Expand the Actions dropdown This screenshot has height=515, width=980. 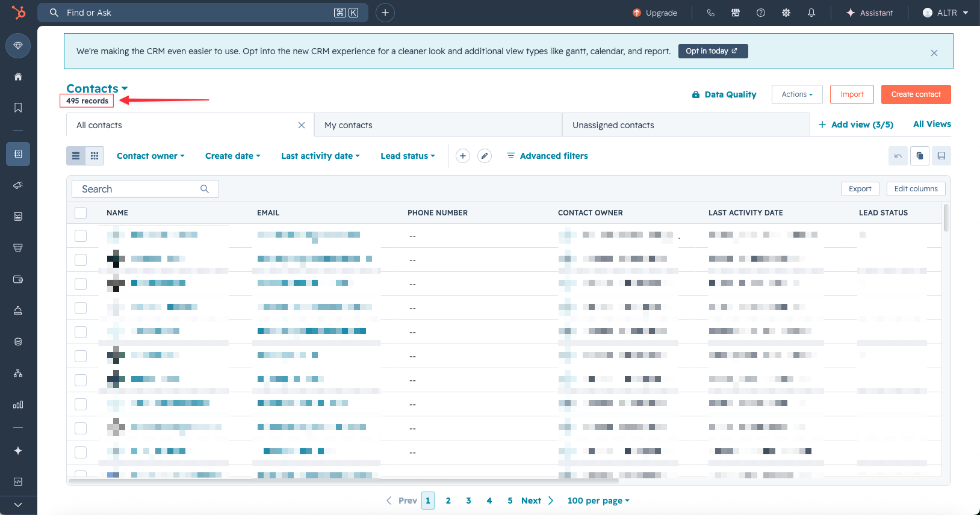797,94
